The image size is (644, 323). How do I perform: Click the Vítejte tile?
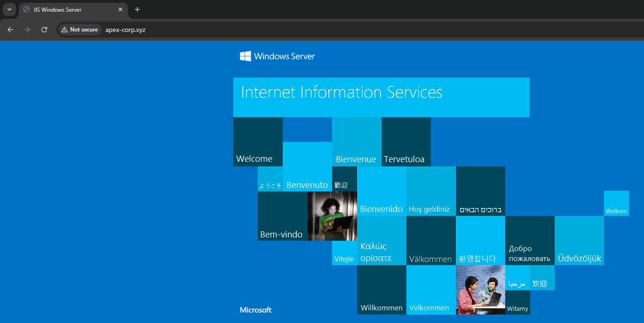click(x=344, y=253)
